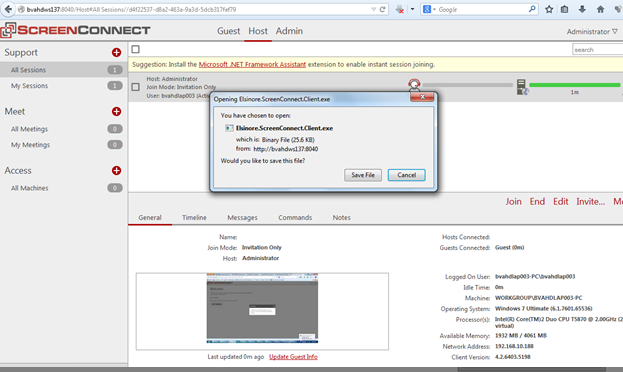This screenshot has height=372, width=623.
Task: Open the Notes tab
Action: point(342,217)
